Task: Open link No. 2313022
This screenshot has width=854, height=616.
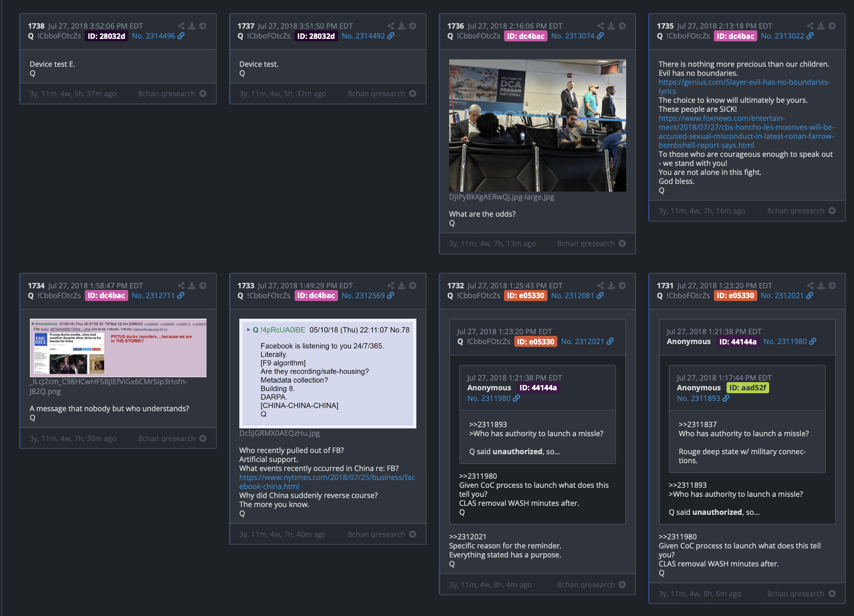Action: pos(787,36)
